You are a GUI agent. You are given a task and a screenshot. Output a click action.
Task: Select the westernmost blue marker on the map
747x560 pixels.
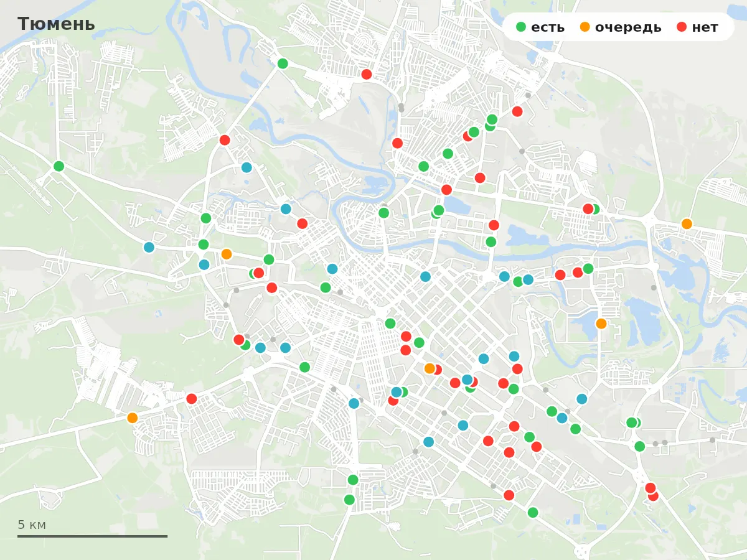click(x=149, y=247)
